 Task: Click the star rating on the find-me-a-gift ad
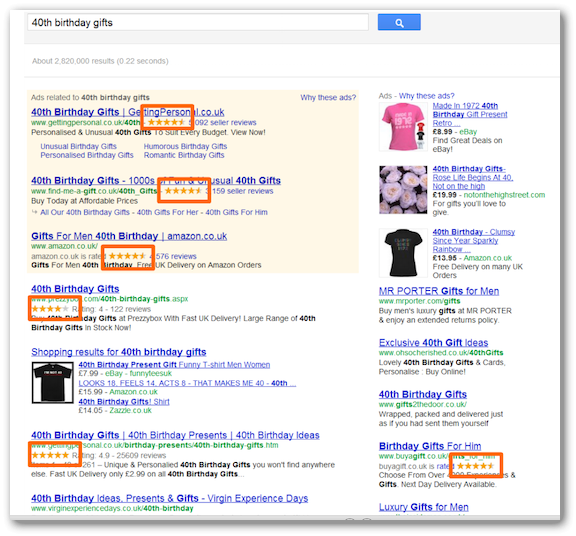coord(183,191)
